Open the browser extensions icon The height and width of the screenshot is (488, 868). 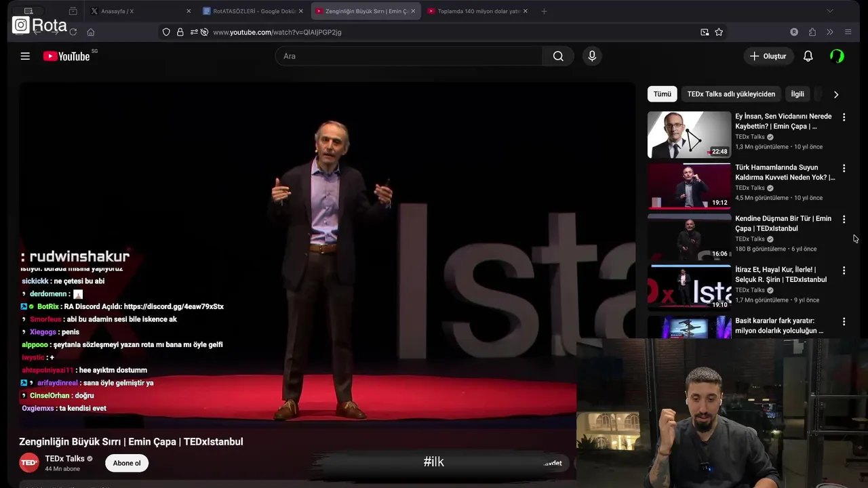coord(812,32)
